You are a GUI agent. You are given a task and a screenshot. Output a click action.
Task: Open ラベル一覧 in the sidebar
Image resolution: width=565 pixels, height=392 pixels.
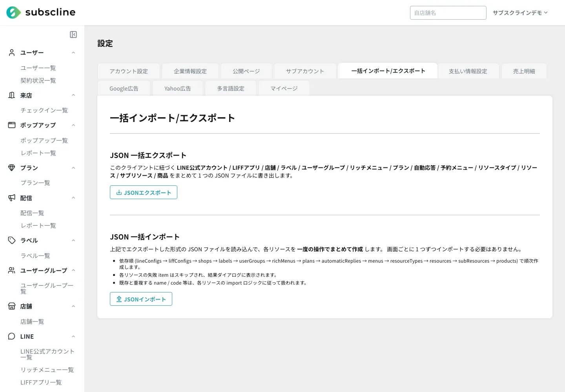coord(35,256)
